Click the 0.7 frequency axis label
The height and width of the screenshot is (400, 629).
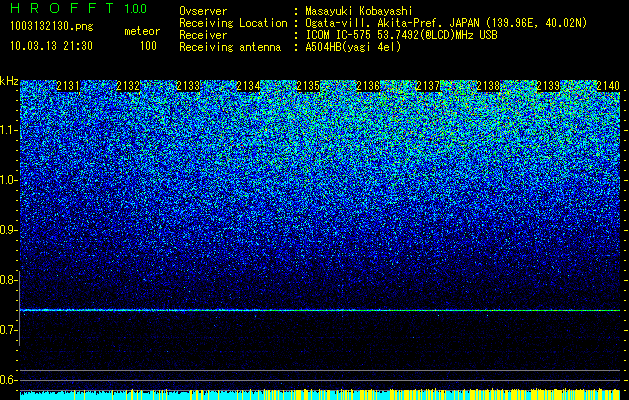click(x=7, y=330)
